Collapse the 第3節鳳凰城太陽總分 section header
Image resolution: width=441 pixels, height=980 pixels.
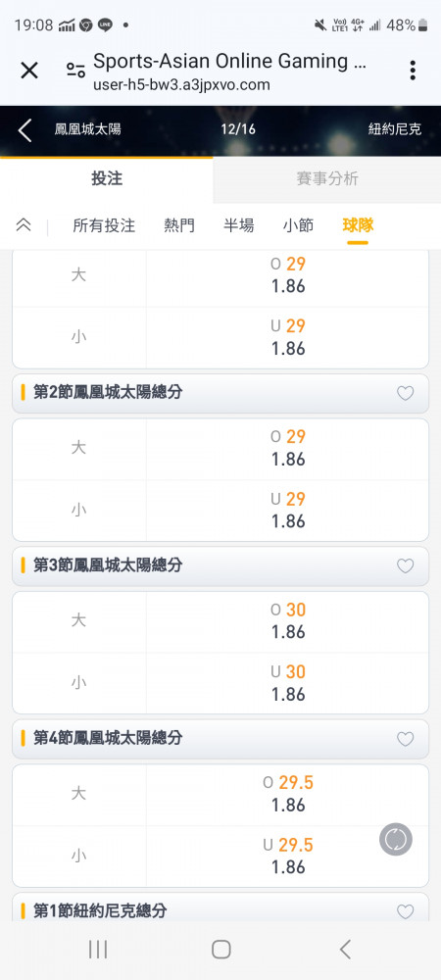220,565
